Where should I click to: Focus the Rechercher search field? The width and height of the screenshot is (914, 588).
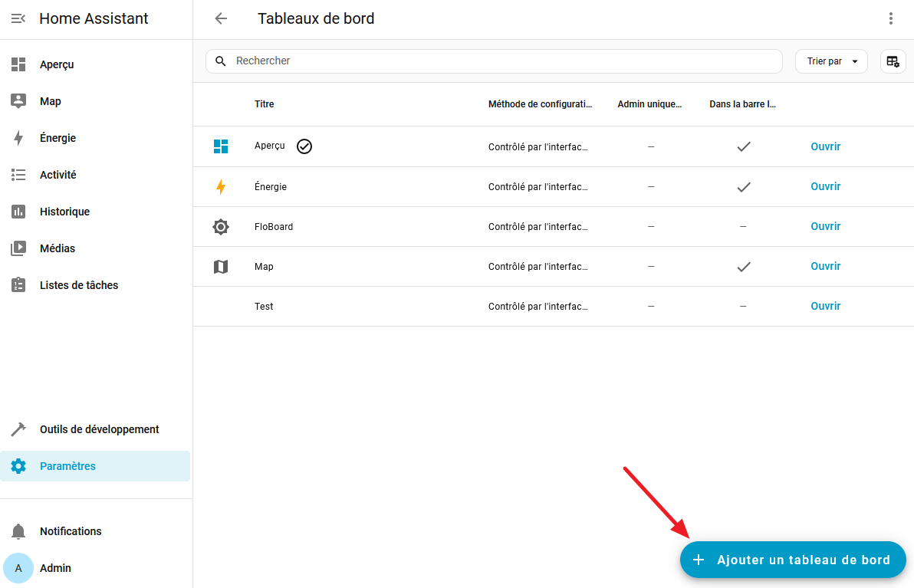498,61
